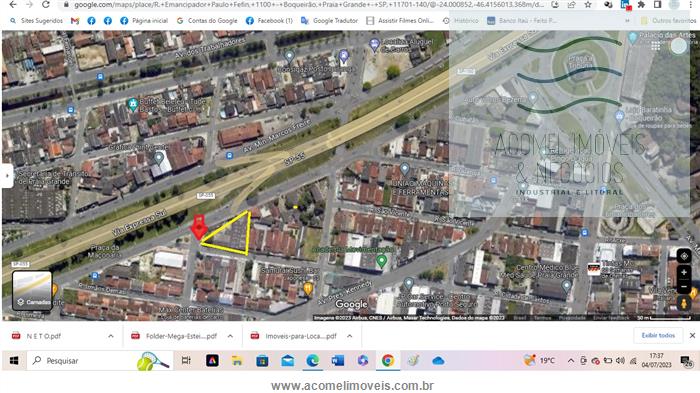The image size is (700, 393).
Task: Bookmark this page with the star icon
Action: pos(588,5)
